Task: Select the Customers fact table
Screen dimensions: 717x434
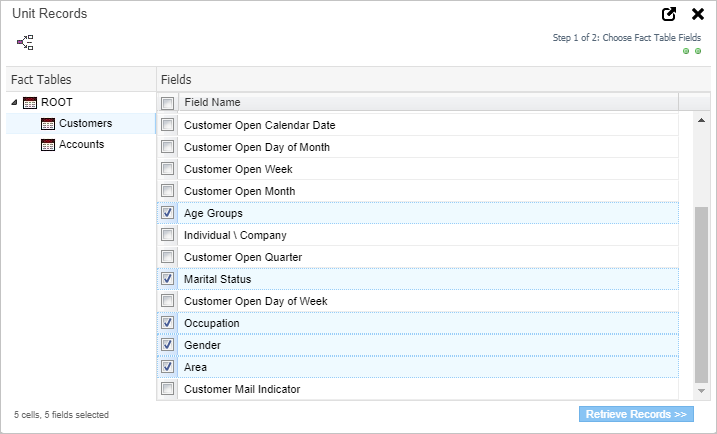Action: (x=85, y=124)
